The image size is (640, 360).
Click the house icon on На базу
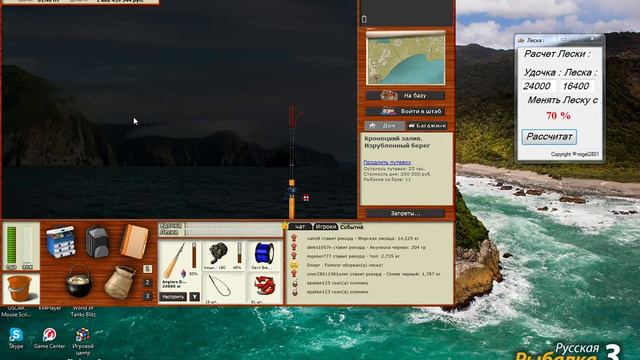tap(389, 95)
